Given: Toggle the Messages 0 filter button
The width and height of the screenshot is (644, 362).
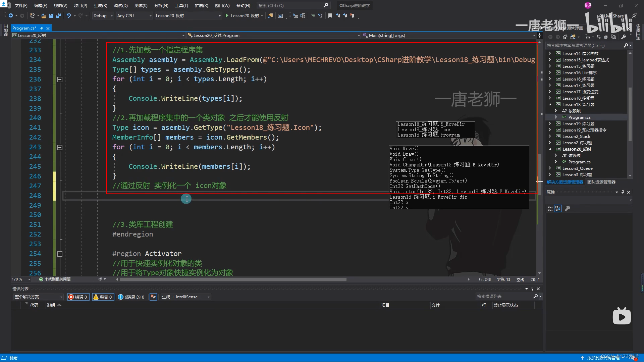Looking at the screenshot, I should [131, 297].
